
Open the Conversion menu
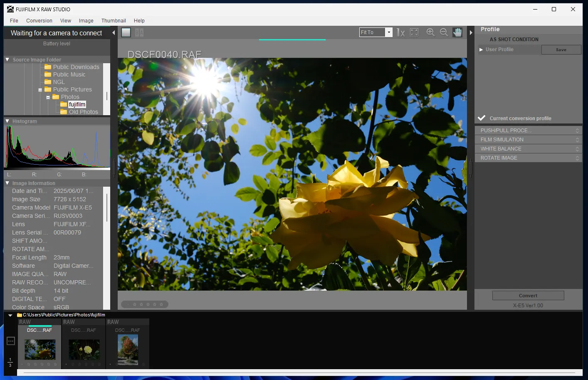(x=39, y=20)
